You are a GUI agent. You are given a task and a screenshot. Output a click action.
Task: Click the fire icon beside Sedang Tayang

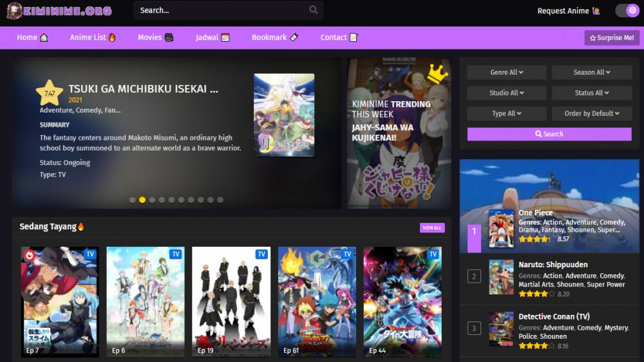click(81, 226)
